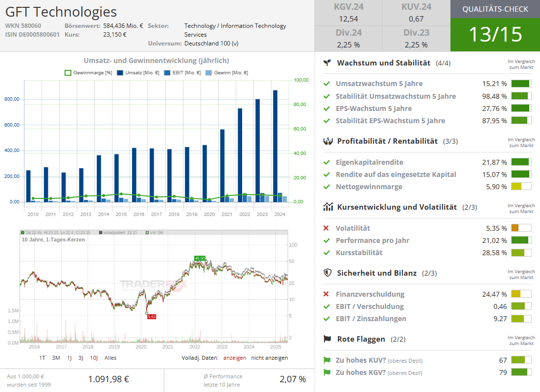Click the checkmark beside EBIT / Zinszahlungen
The image size is (540, 392).
click(327, 319)
